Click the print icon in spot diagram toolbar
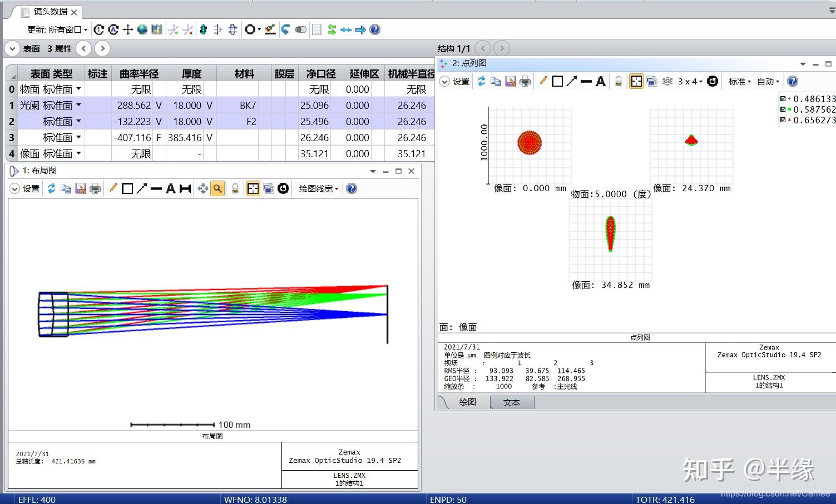This screenshot has height=504, width=836. click(x=525, y=82)
